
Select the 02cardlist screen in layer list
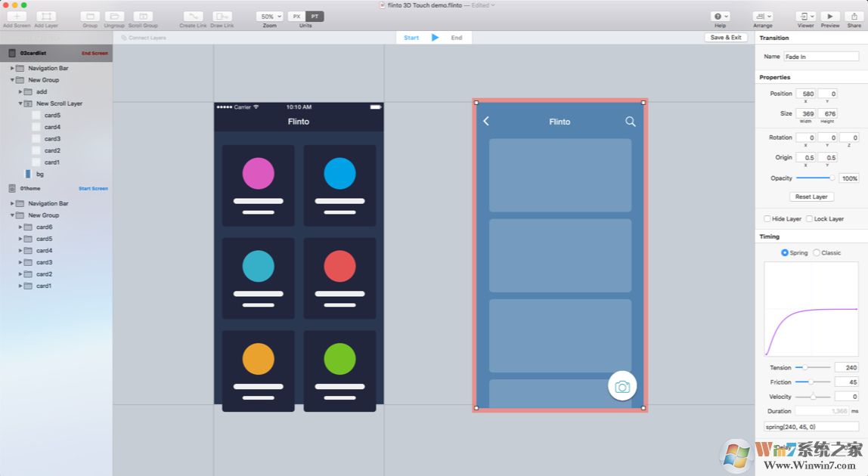(56, 53)
